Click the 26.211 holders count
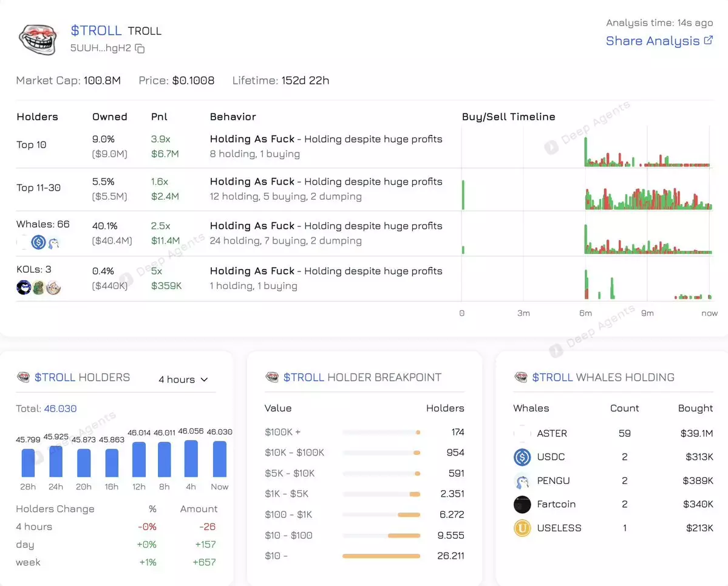 pyautogui.click(x=451, y=556)
